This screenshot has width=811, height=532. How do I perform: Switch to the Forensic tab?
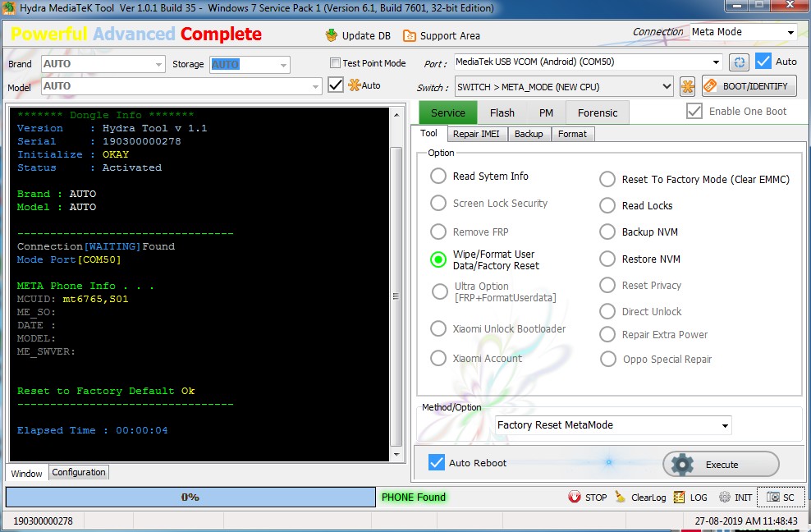[x=598, y=112]
